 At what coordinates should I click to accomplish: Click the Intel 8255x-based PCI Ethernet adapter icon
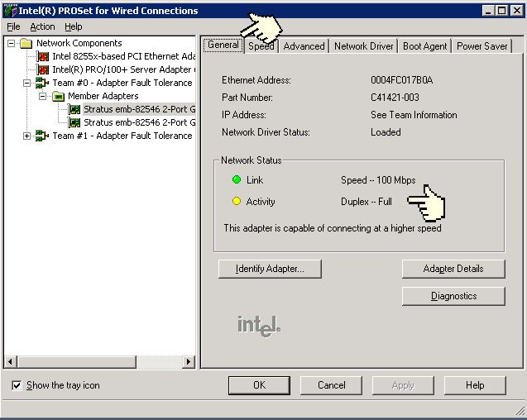point(43,56)
